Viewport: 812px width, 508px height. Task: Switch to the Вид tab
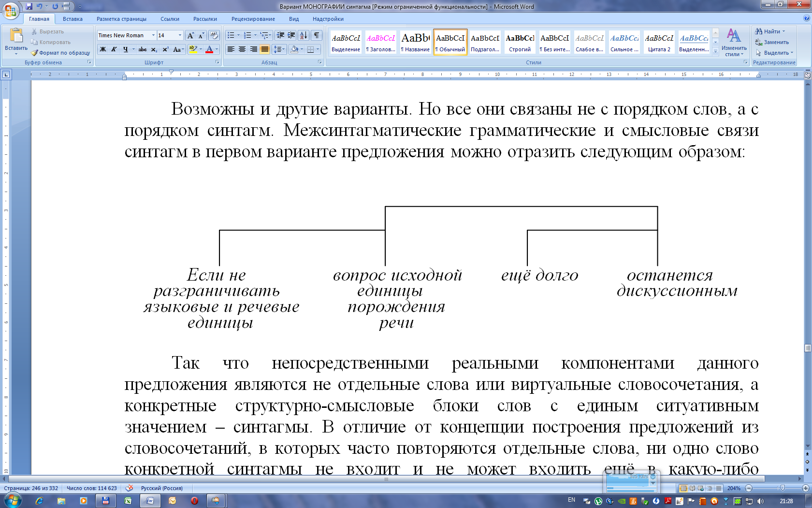[294, 19]
